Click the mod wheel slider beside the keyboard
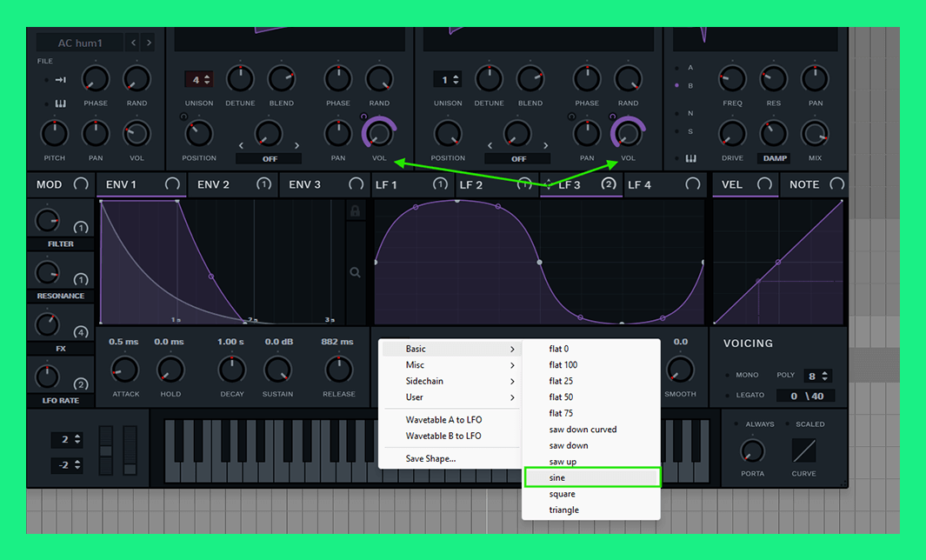 point(130,450)
